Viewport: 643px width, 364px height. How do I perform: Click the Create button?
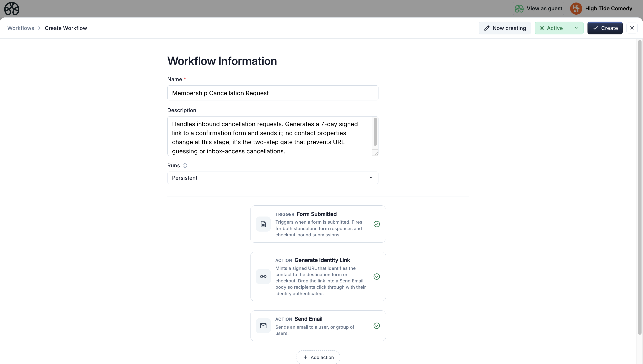click(605, 28)
